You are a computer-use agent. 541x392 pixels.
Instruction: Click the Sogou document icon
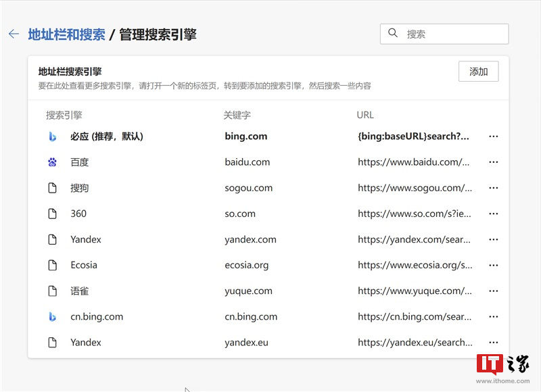pyautogui.click(x=53, y=187)
